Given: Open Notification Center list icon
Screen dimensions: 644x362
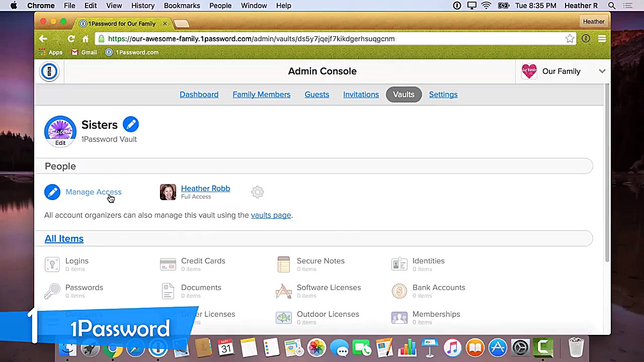Looking at the screenshot, I should point(627,6).
